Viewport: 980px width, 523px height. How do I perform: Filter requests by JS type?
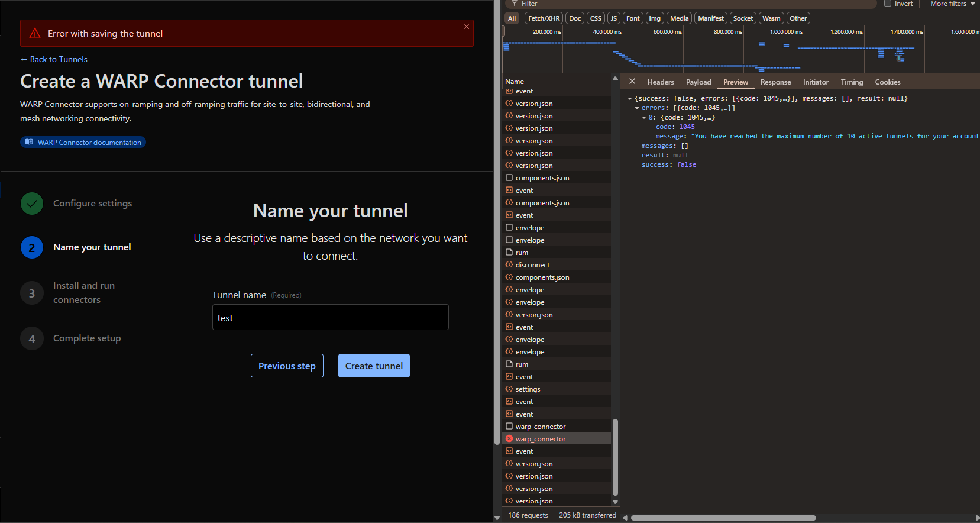[x=614, y=18]
